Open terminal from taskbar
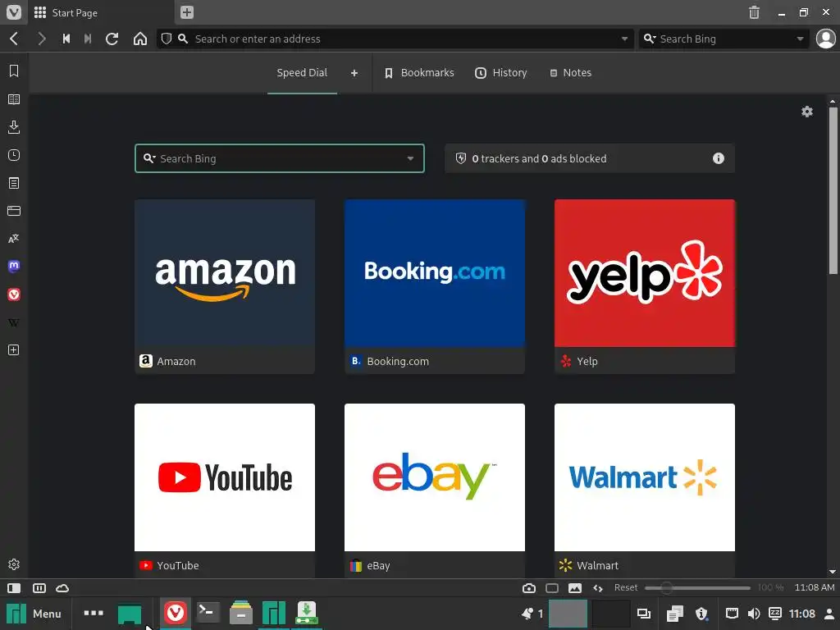This screenshot has height=630, width=840. (208, 612)
